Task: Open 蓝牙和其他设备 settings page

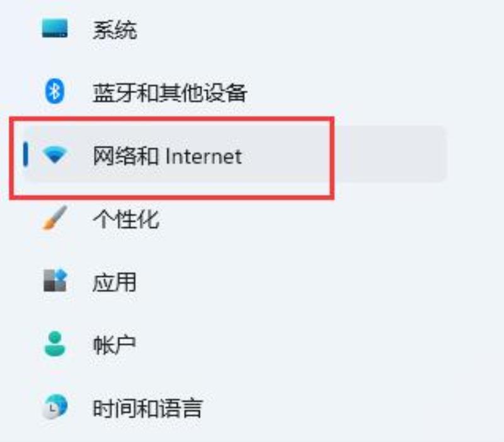Action: [x=169, y=93]
